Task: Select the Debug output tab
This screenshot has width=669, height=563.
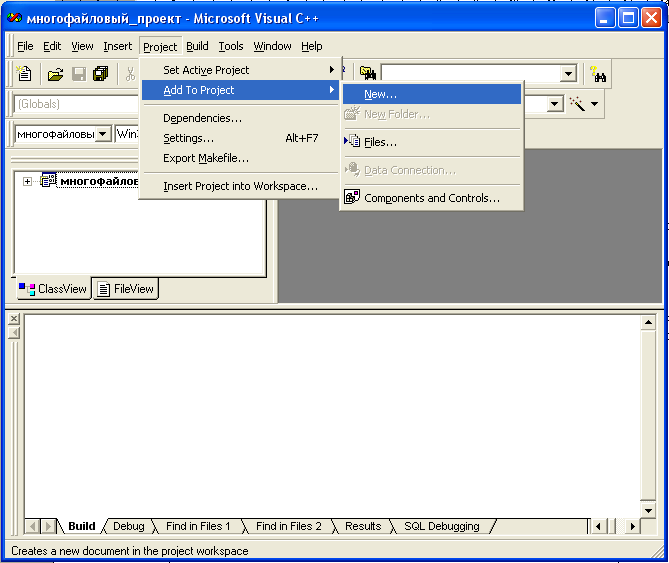Action: pos(128,526)
